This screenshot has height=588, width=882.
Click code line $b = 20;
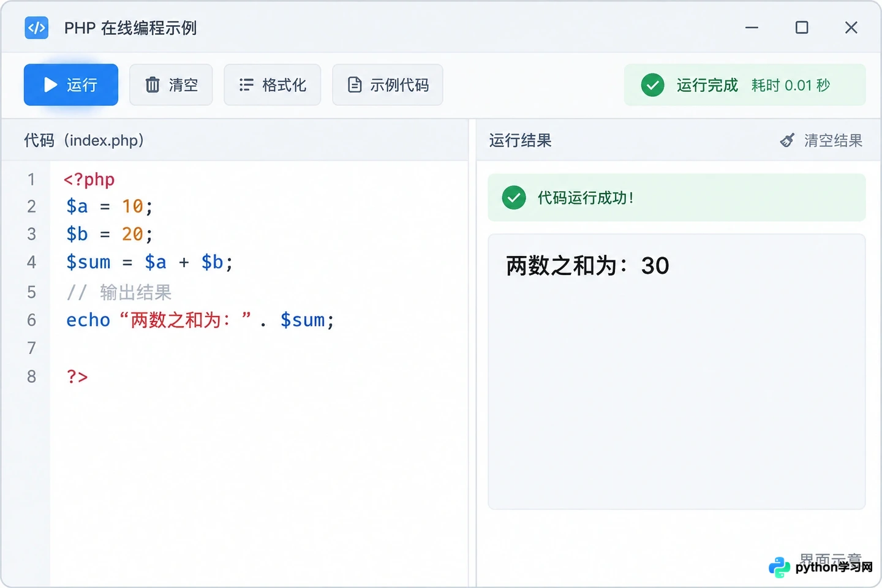click(109, 234)
